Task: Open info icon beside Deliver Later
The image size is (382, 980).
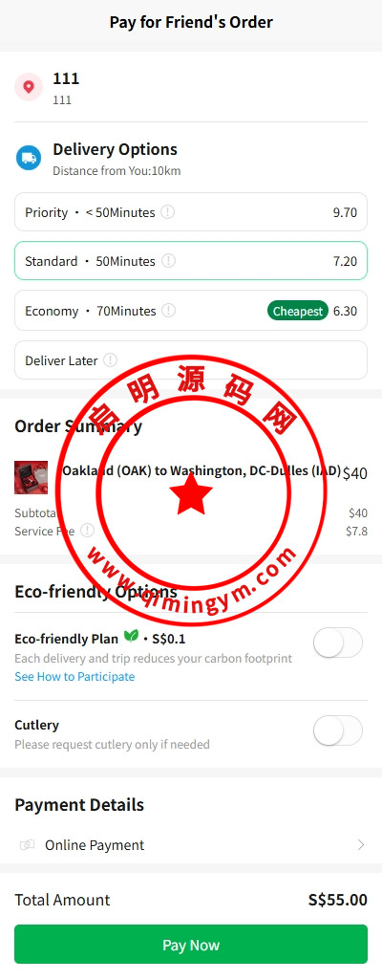Action: (111, 360)
